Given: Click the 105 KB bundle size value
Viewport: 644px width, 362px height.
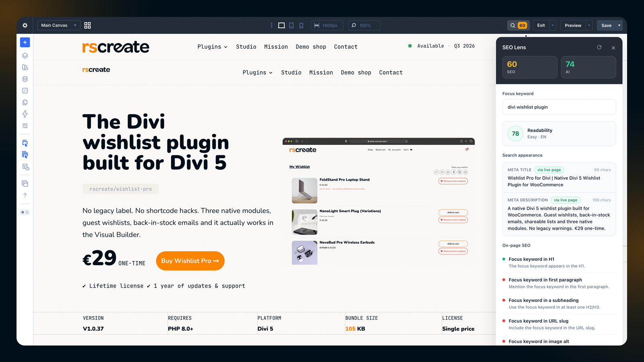Looking at the screenshot, I should click(x=355, y=329).
